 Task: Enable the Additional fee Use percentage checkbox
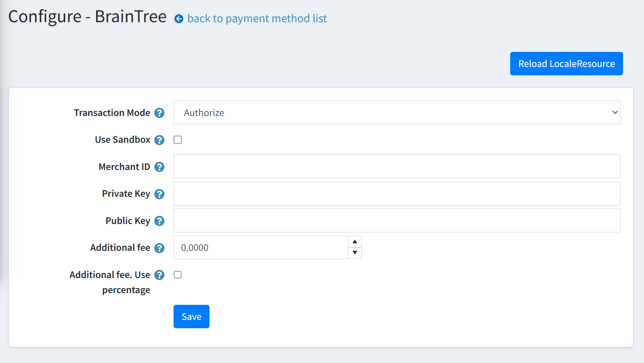point(177,274)
